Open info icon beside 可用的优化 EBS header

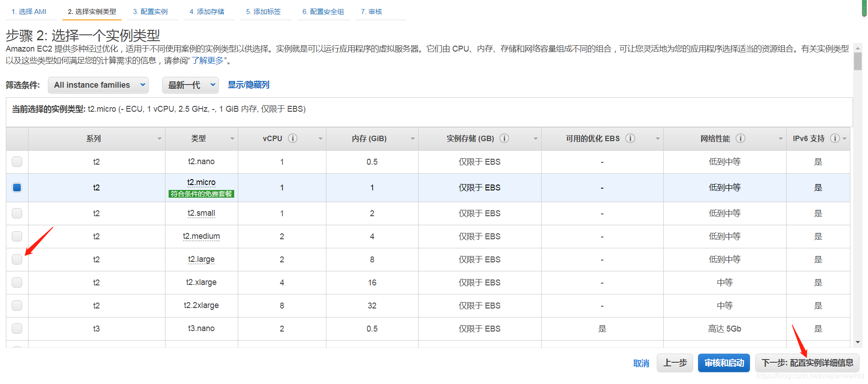point(630,138)
